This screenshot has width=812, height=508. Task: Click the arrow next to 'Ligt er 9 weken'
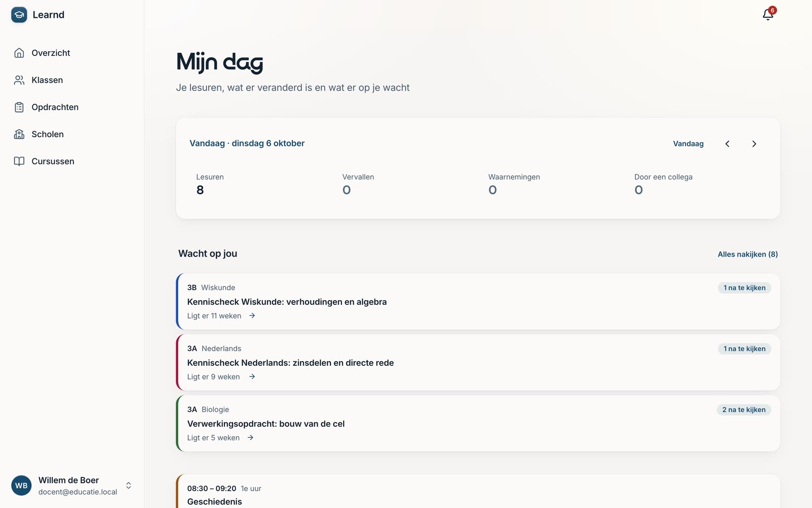[x=252, y=377]
